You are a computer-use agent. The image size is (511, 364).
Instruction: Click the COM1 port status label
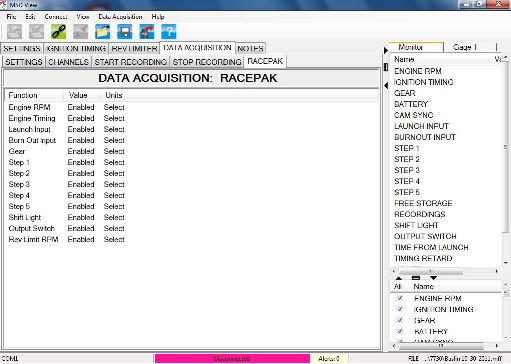10,359
